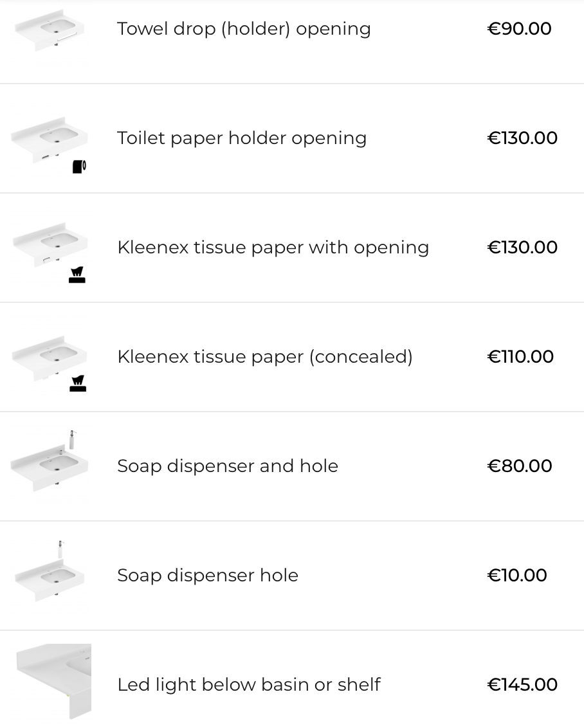Click the €145.00 Led light price

[522, 685]
